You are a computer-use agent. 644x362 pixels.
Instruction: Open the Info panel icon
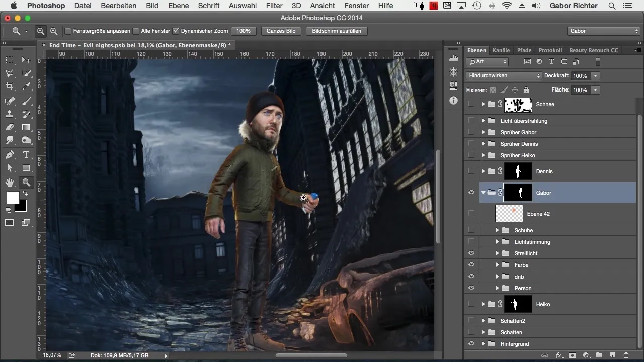pos(453,100)
